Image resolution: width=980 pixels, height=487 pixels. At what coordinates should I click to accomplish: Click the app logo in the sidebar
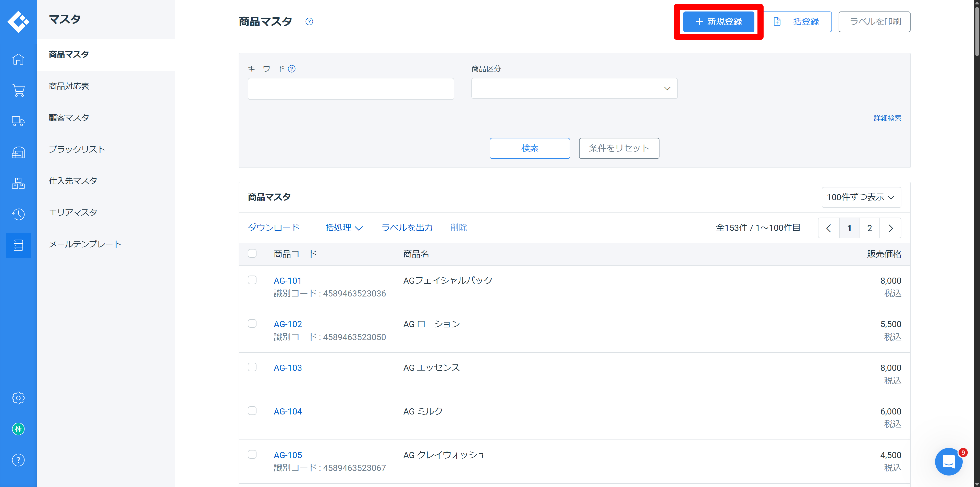tap(18, 22)
